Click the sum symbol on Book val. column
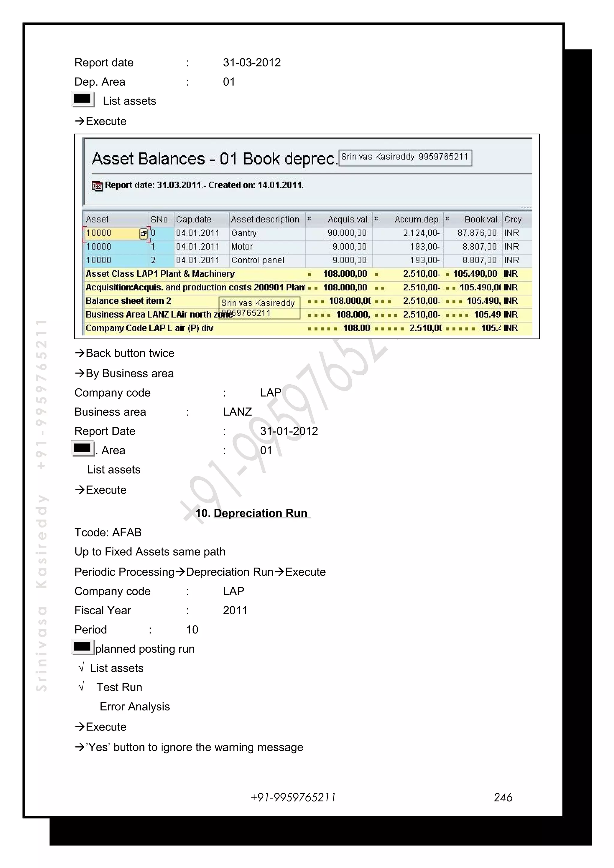The height and width of the screenshot is (868, 614). (x=447, y=219)
